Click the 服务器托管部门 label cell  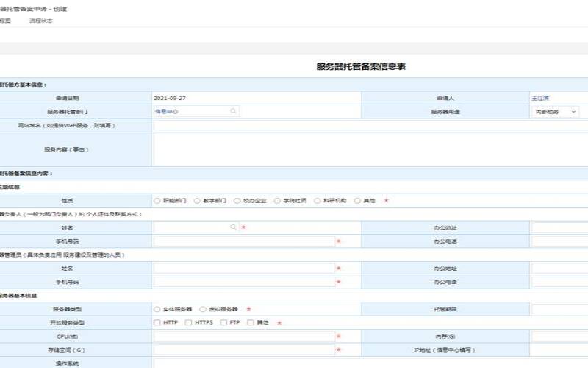76,112
